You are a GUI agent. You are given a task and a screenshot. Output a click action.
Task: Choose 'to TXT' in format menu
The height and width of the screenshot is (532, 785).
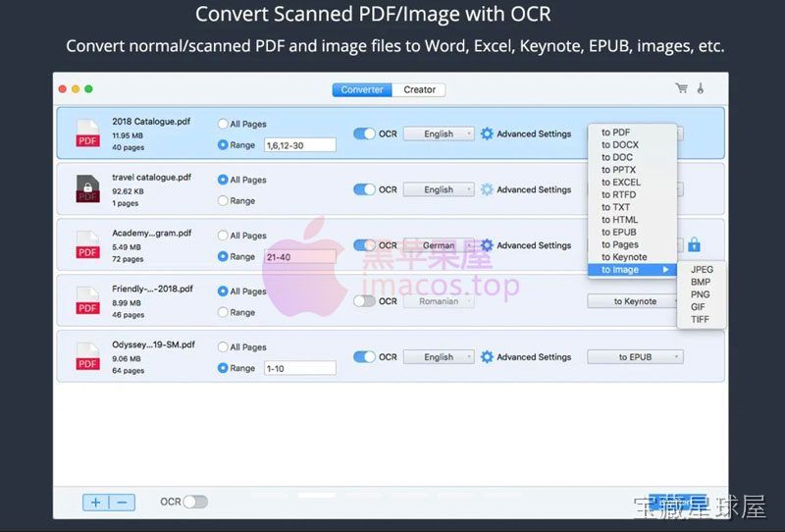632,207
